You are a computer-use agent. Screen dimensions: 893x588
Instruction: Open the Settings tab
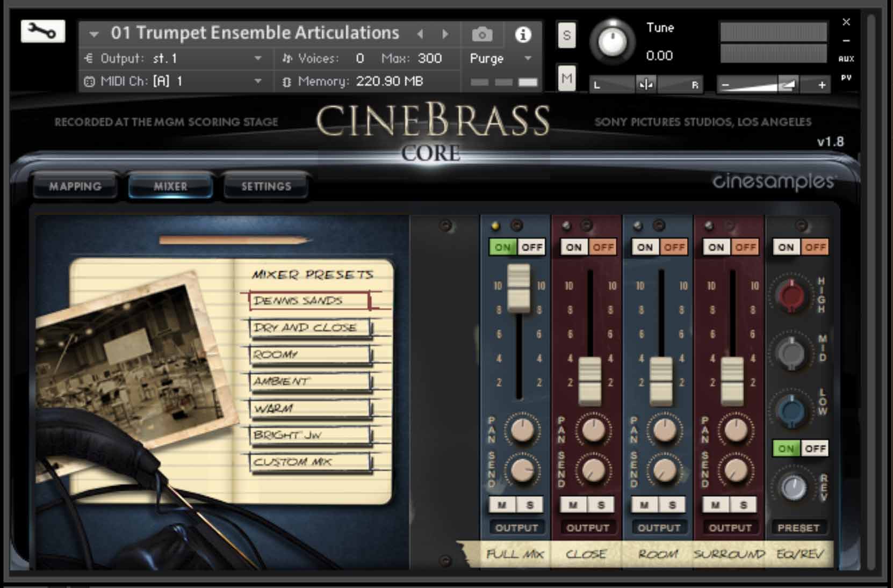tap(265, 186)
